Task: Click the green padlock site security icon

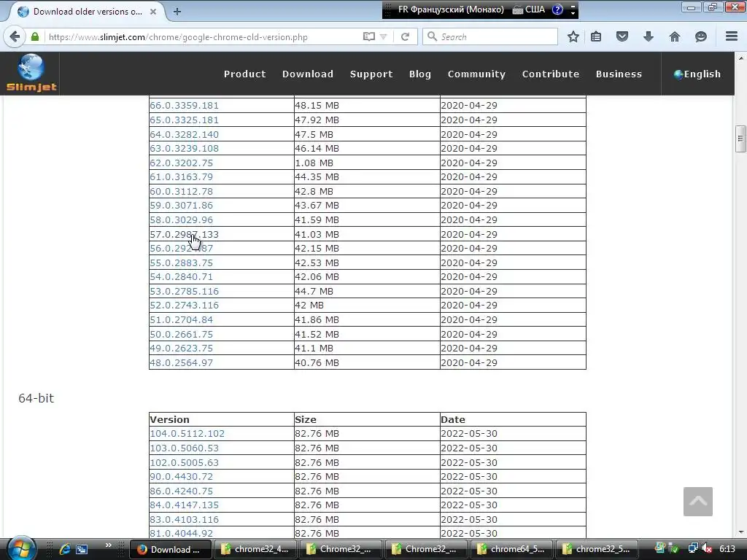Action: click(35, 36)
